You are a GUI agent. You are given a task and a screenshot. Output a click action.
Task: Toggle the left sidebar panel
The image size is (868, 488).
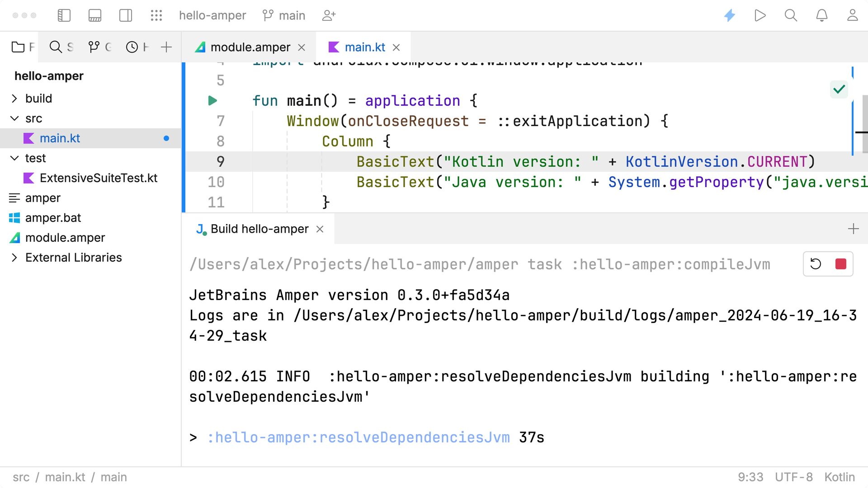click(x=64, y=15)
